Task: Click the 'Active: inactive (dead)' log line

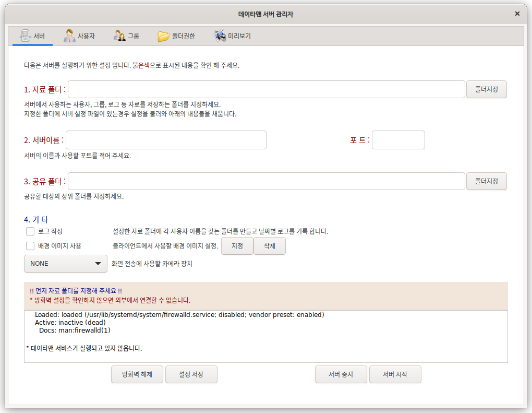Action: 70,323
